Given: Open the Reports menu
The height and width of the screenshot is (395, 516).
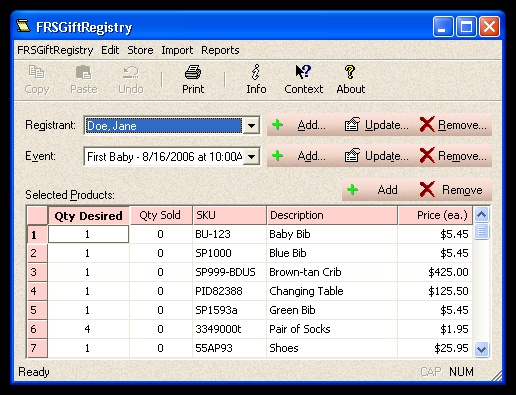Looking at the screenshot, I should coord(220,50).
